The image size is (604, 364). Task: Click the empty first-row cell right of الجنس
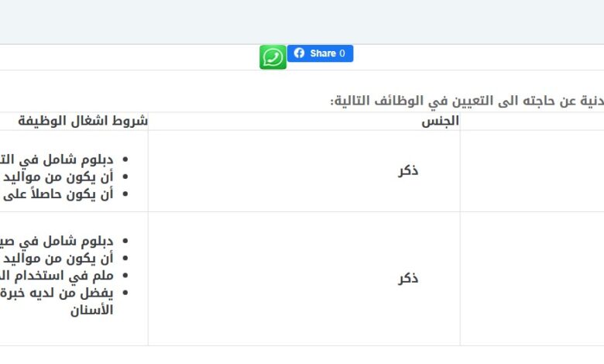pyautogui.click(x=532, y=171)
